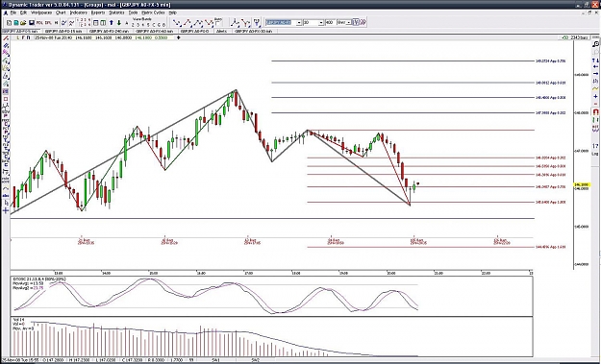
Task: Select wave band 5
Action: 148,25
